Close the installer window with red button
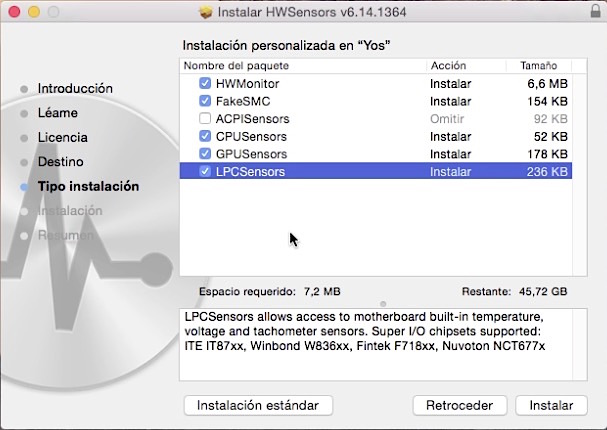 click(14, 12)
